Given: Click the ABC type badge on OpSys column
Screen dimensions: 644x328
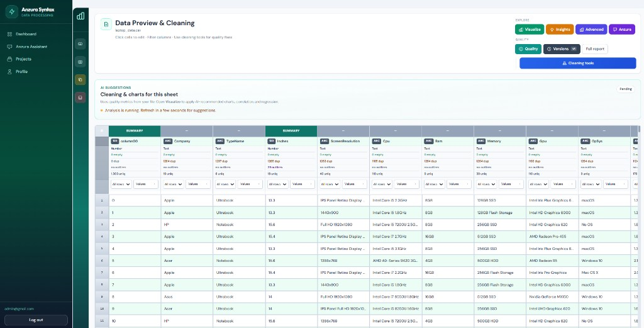Looking at the screenshot, I should pos(586,141).
